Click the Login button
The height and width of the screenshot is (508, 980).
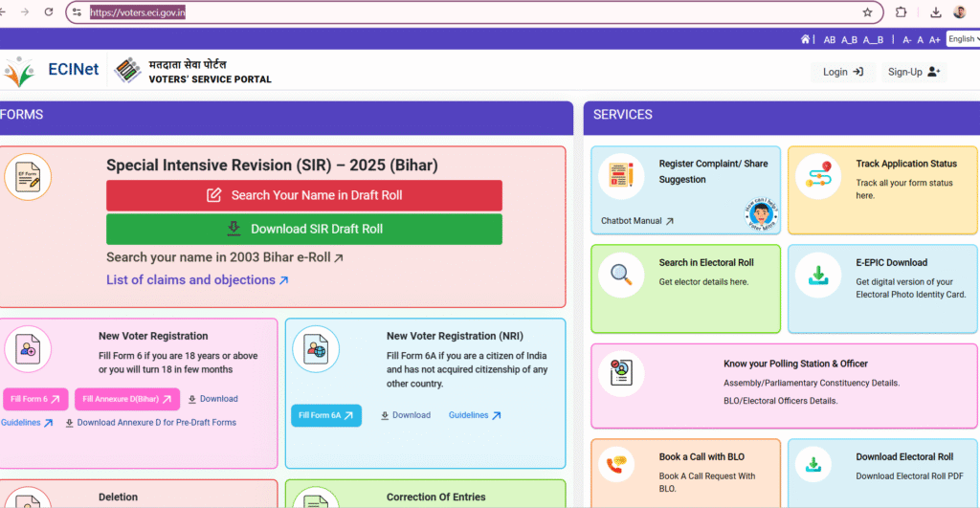[842, 72]
